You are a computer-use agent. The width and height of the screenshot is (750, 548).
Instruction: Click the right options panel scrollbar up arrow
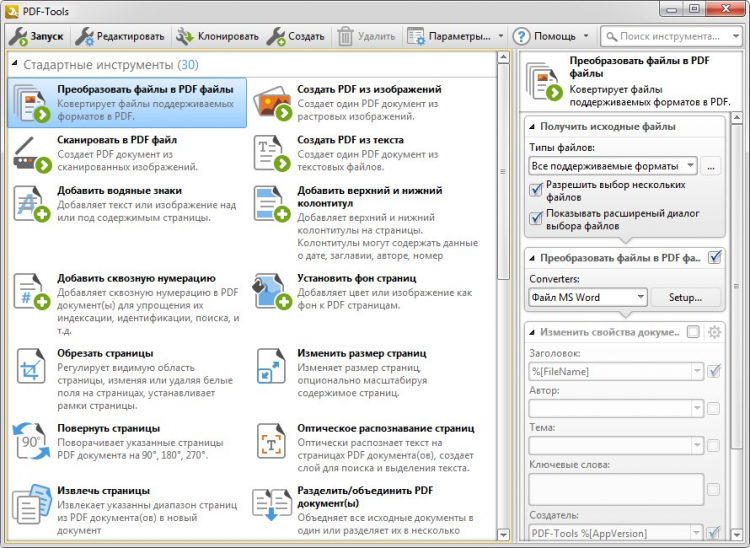pyautogui.click(x=737, y=118)
